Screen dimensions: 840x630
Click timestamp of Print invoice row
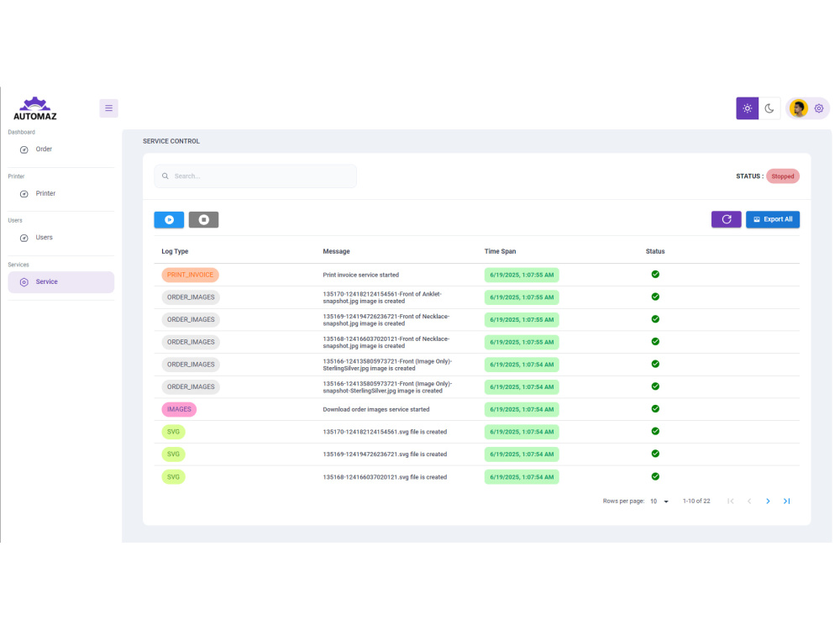click(522, 275)
